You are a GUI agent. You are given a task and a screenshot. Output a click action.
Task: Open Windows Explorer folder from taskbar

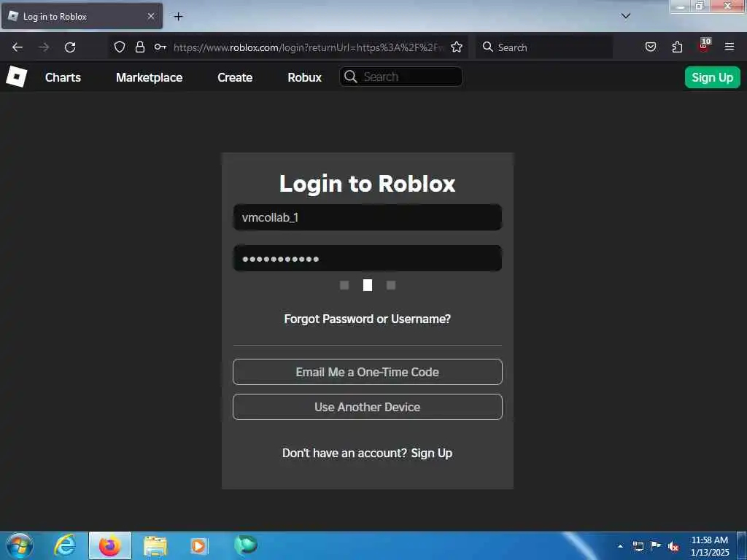[x=155, y=546]
